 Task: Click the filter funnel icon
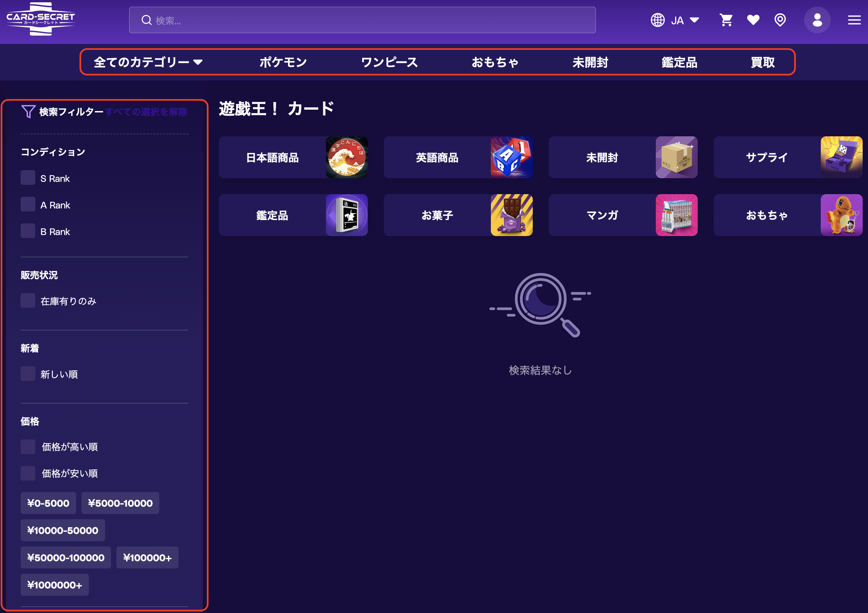(28, 111)
